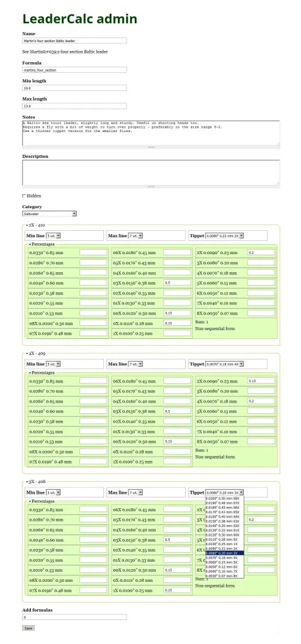Focus the Max length field
The image size is (301, 644).
[x=74, y=106]
